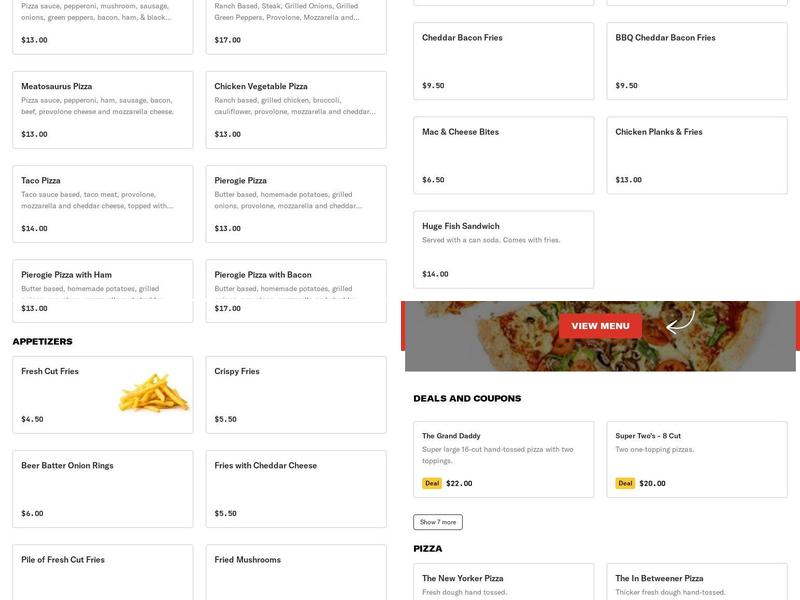Open the Fries with Cheddar Cheese item
Viewport: 800px width, 600px height.
point(295,488)
